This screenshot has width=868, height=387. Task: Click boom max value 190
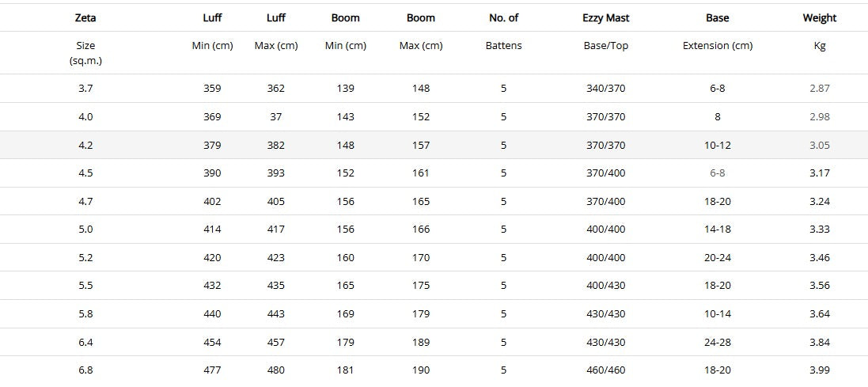point(420,370)
